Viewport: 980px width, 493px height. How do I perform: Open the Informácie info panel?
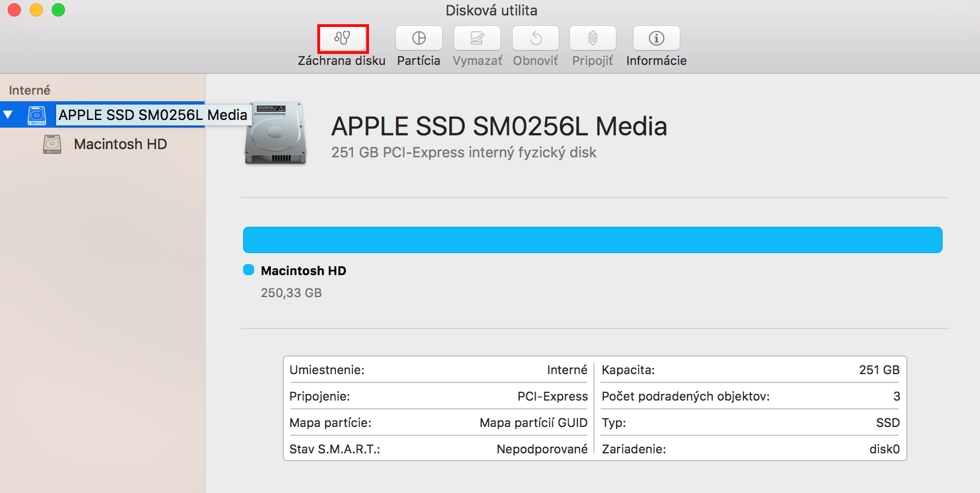coord(657,39)
